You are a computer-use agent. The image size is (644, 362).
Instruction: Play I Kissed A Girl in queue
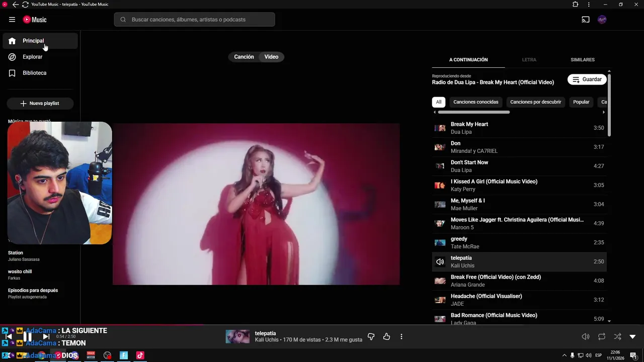pos(519,185)
